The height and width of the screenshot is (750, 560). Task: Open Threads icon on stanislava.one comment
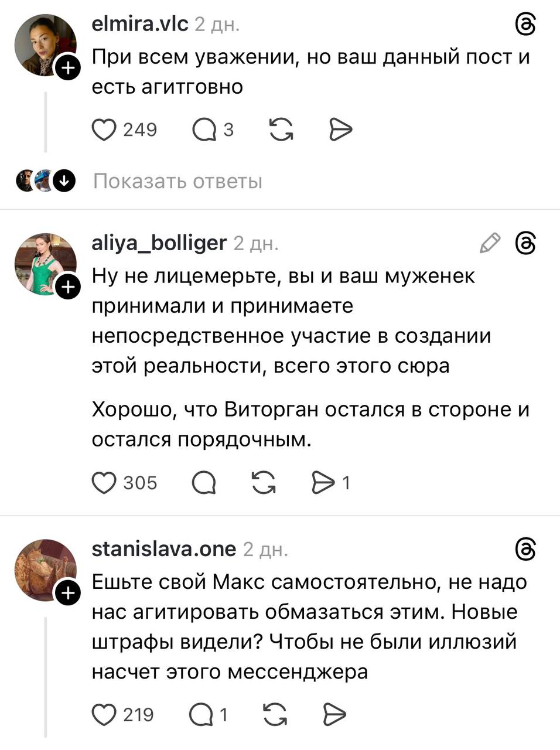pos(525,550)
